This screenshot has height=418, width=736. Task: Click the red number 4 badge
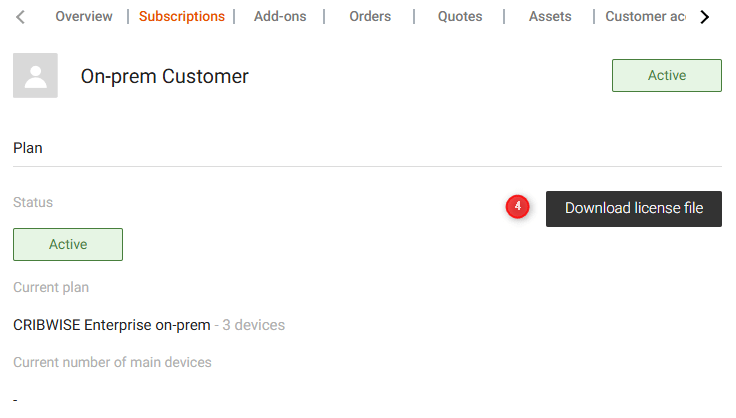point(517,207)
